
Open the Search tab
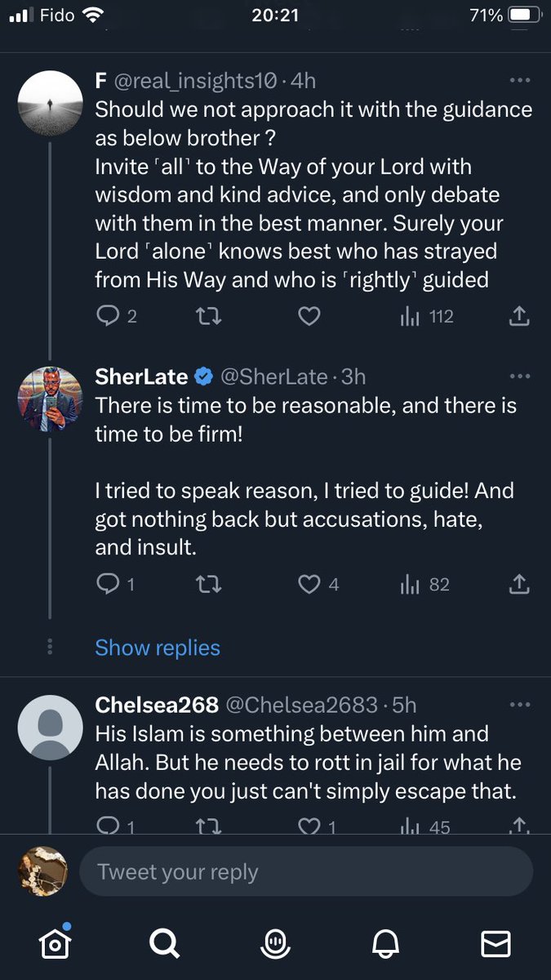click(x=164, y=944)
